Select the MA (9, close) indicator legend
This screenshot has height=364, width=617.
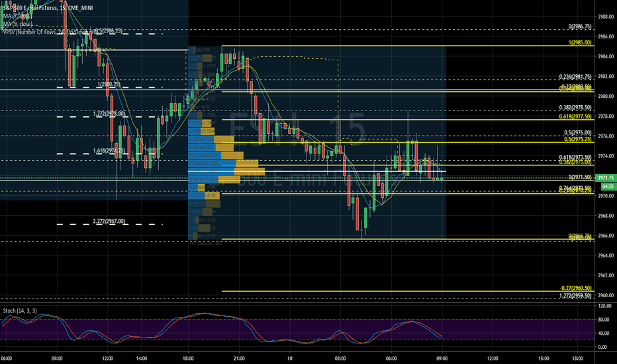click(18, 24)
